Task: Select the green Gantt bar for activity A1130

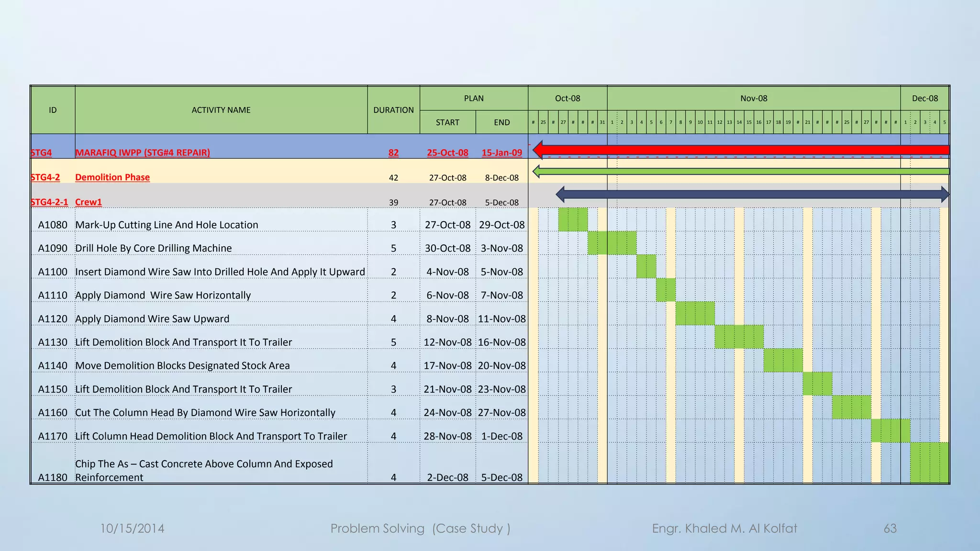Action: (x=739, y=337)
